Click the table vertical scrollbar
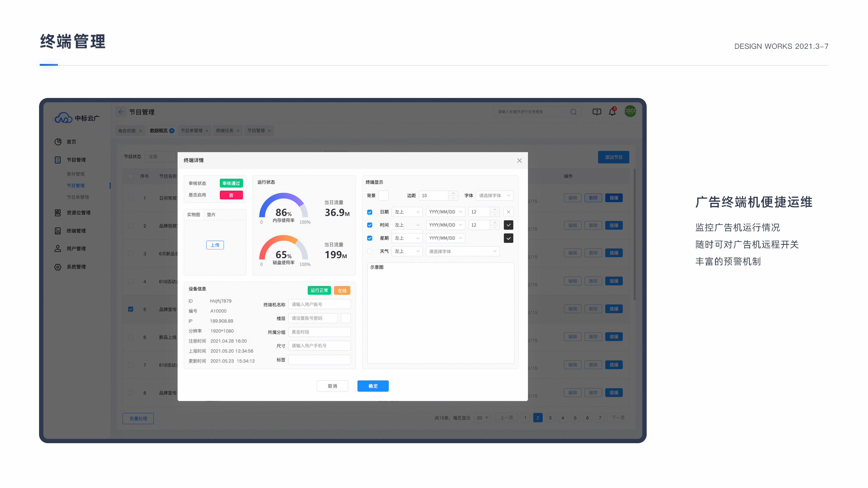 634,235
